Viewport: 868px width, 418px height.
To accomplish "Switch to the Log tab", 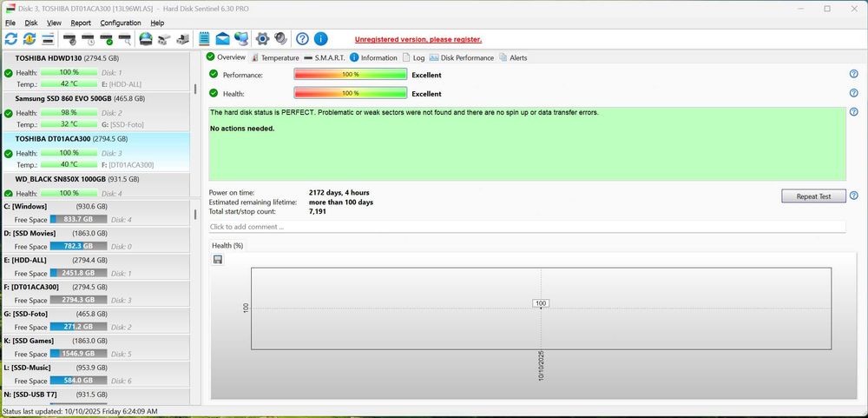I will point(413,57).
